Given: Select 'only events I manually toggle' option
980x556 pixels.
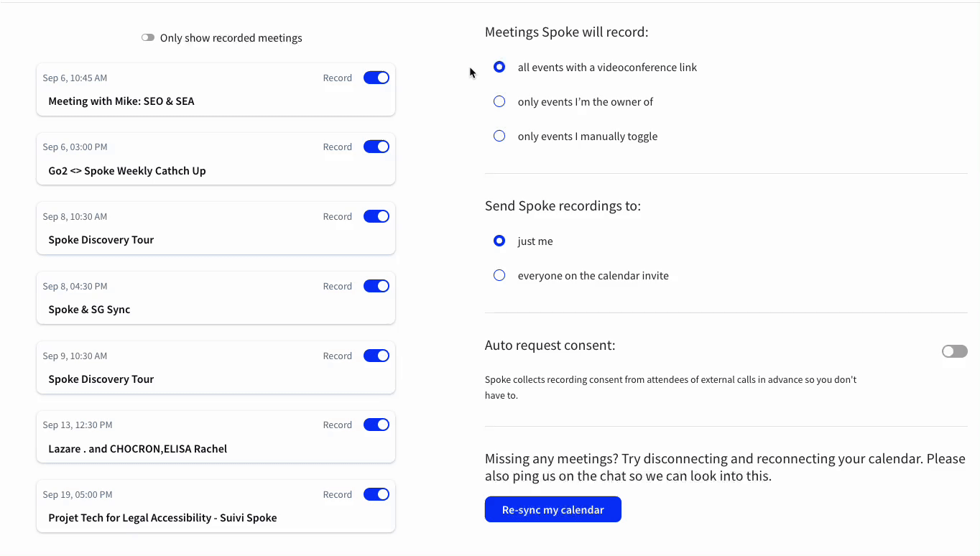Looking at the screenshot, I should pyautogui.click(x=499, y=136).
